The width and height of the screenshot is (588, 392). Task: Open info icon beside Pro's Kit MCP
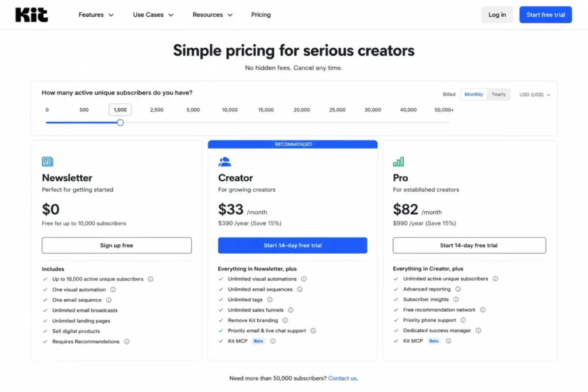pos(448,341)
